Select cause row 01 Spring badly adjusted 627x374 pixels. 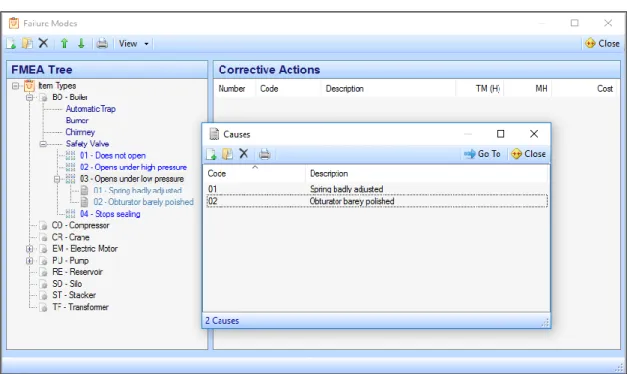coord(377,189)
